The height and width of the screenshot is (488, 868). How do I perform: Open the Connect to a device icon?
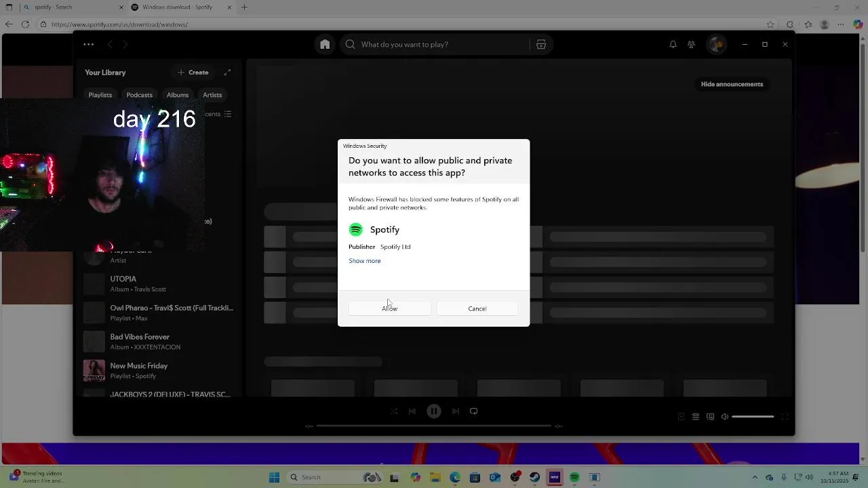710,417
